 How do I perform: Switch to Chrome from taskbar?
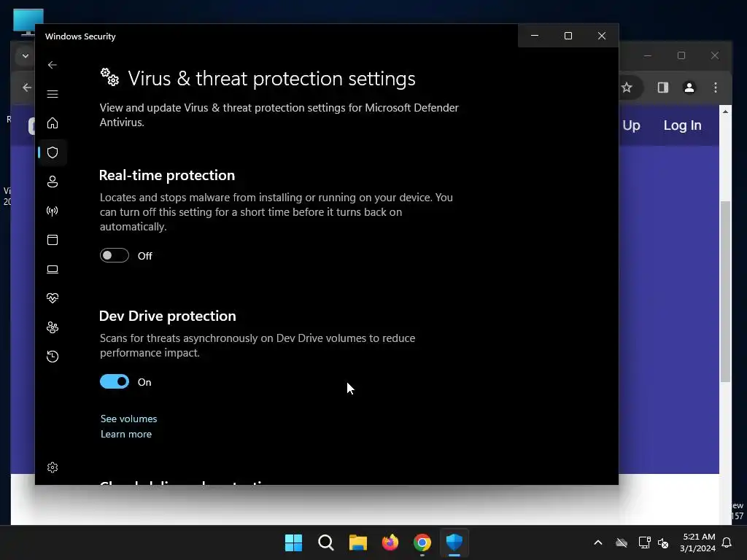coord(422,542)
